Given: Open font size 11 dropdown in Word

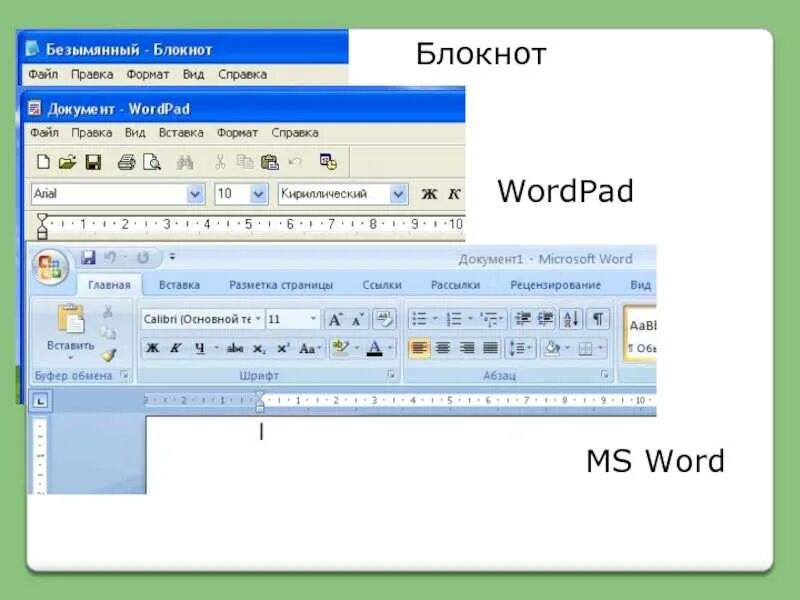Looking at the screenshot, I should coord(313,319).
